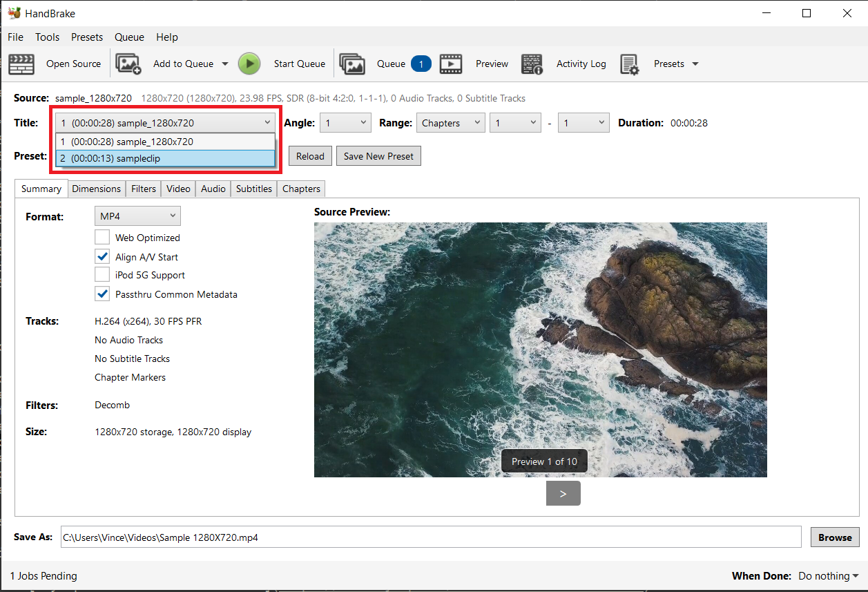This screenshot has height=592, width=868.
Task: Click the Reload button
Action: click(309, 155)
